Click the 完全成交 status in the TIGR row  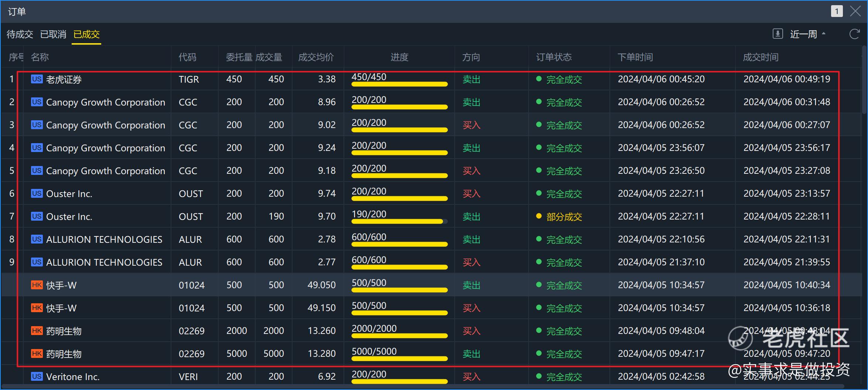click(x=564, y=79)
